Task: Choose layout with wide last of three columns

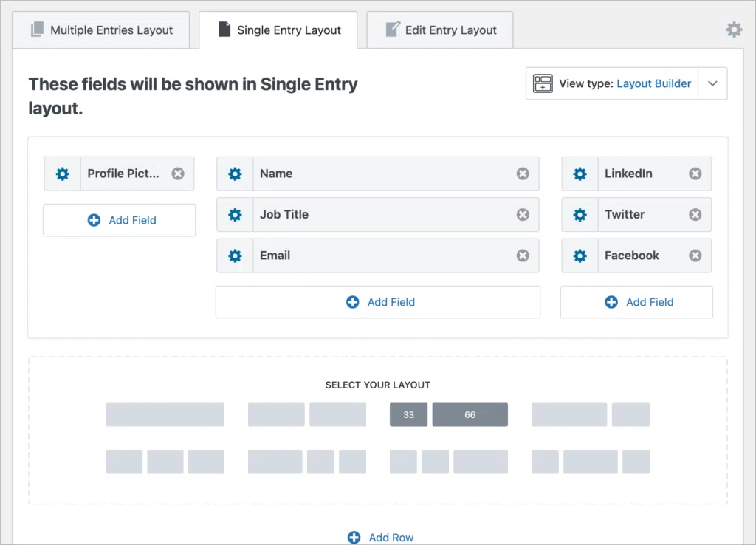Action: tap(449, 462)
